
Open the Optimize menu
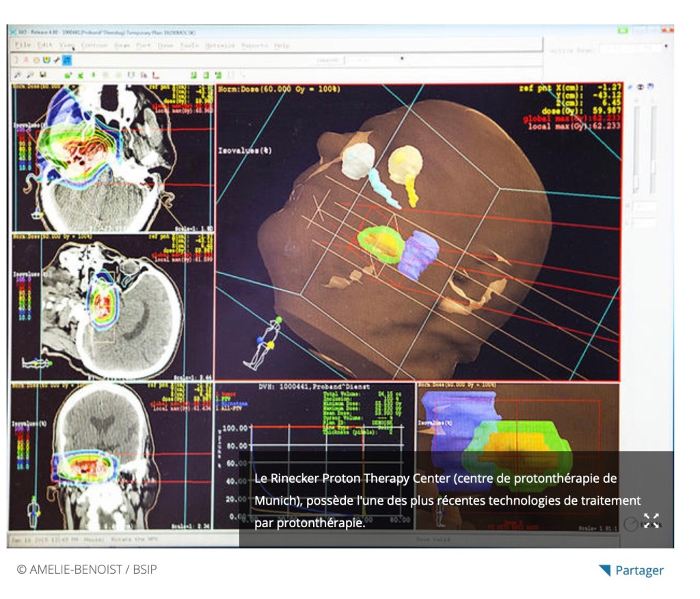point(220,46)
